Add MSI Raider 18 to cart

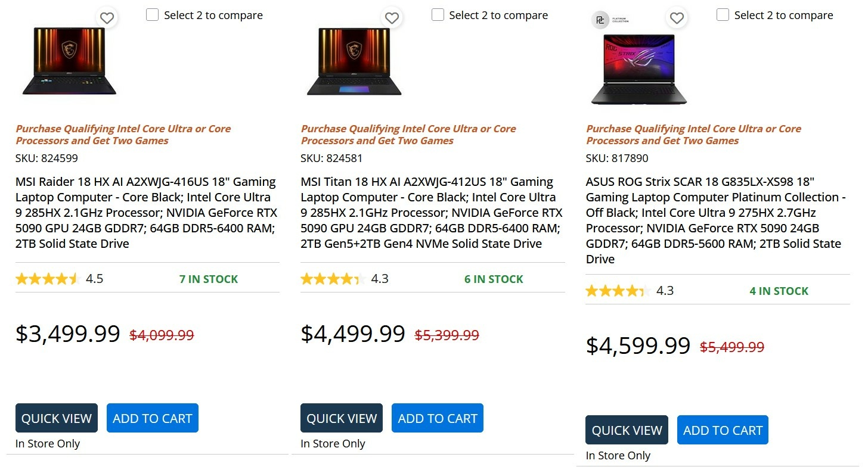tap(153, 418)
